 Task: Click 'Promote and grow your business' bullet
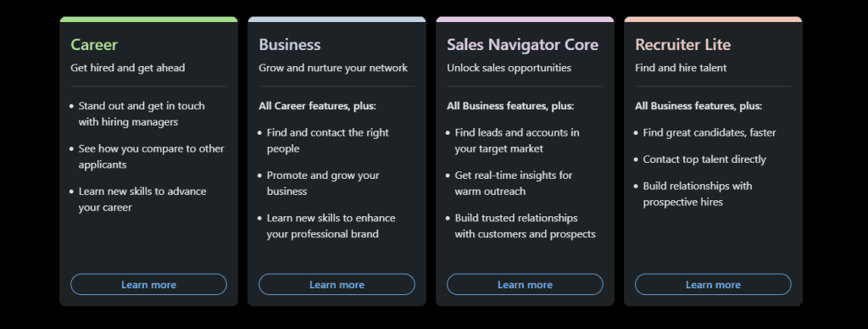click(x=323, y=183)
